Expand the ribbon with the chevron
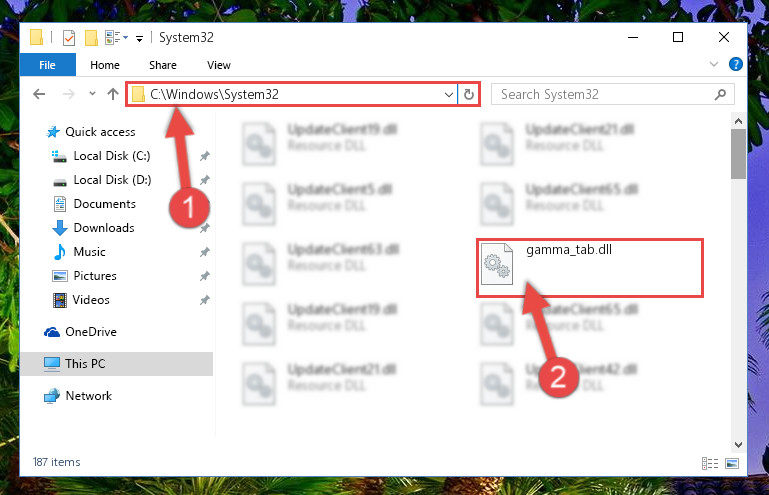Viewport: 769px width, 495px height. pos(714,64)
